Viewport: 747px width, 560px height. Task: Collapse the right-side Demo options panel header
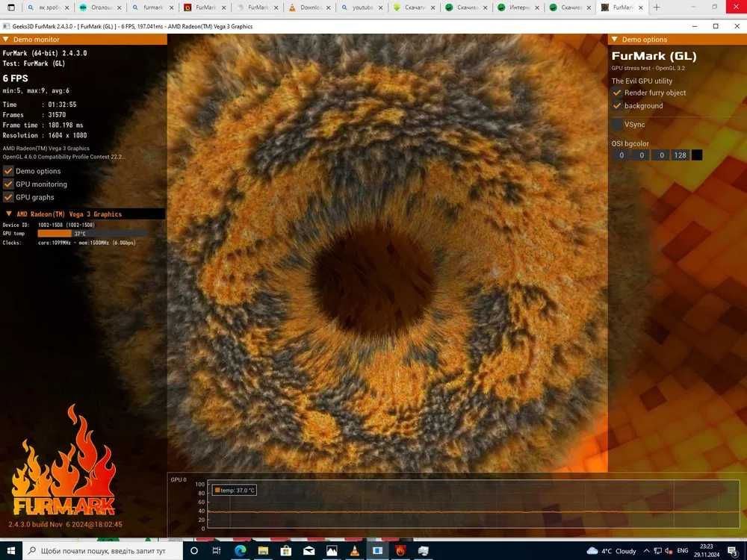615,39
